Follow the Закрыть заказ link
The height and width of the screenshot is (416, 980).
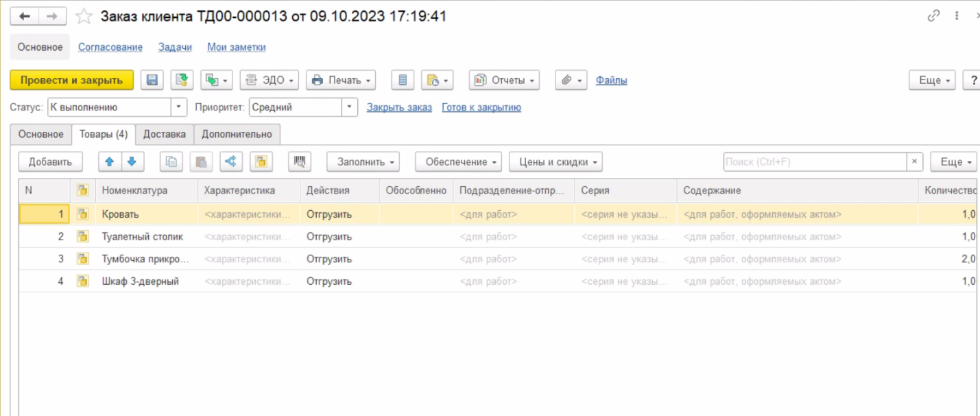click(x=399, y=107)
